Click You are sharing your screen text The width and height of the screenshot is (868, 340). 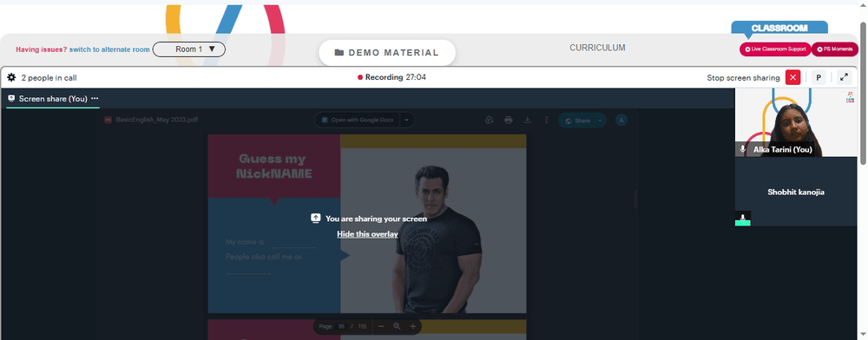(376, 219)
